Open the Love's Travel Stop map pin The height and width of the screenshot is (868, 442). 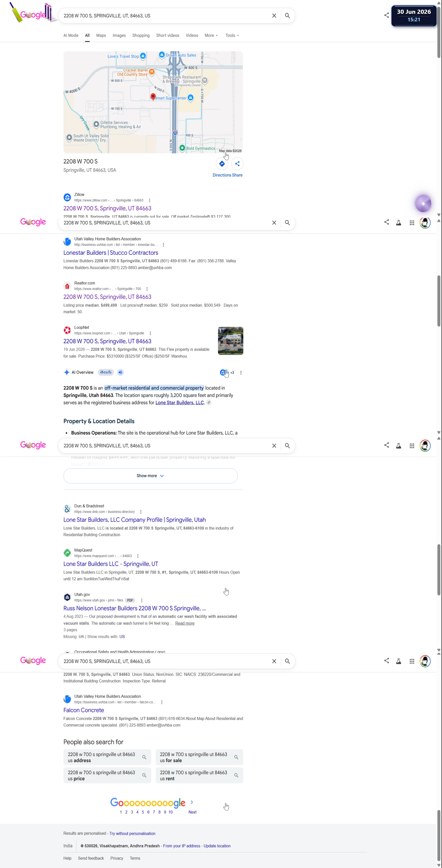tap(143, 56)
